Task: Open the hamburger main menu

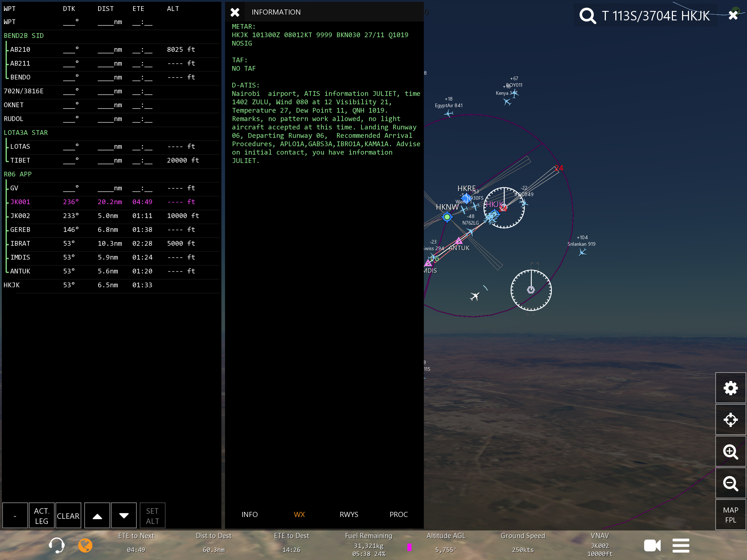Action: (x=681, y=545)
